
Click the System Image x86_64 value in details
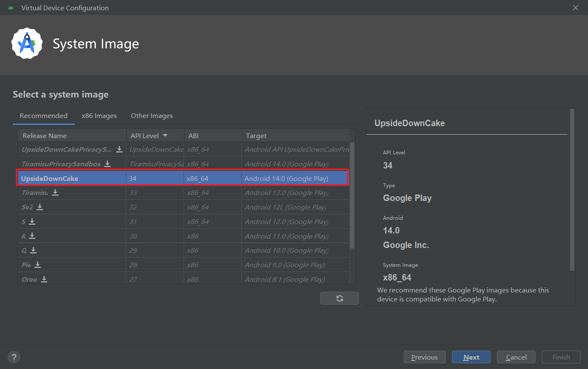point(397,277)
